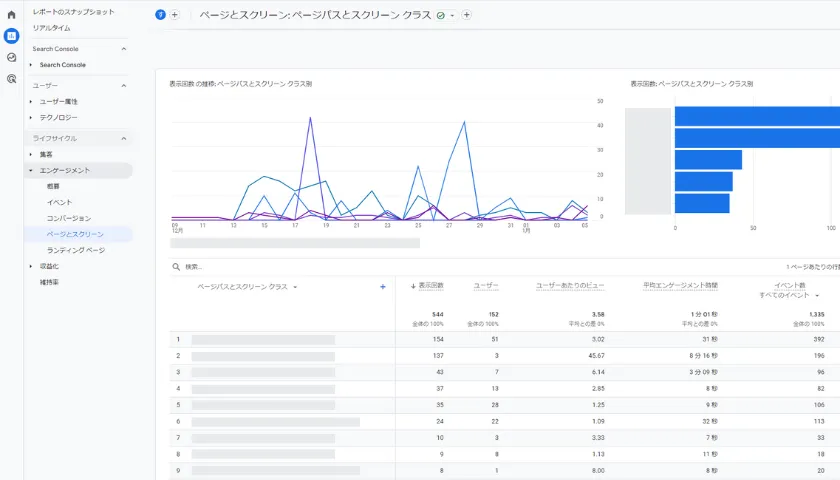Viewport: 840px width, 480px height.
Task: Open the Home icon in left rail
Action: click(x=11, y=15)
